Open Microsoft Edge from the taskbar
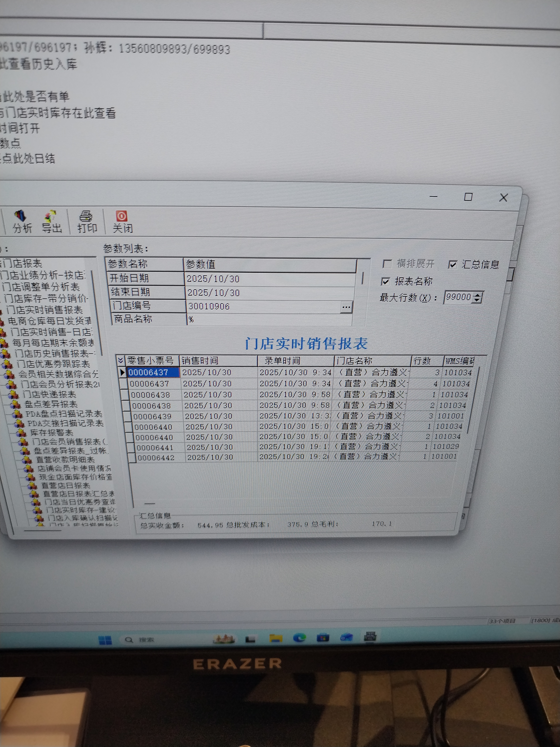The image size is (560, 747). 299,638
